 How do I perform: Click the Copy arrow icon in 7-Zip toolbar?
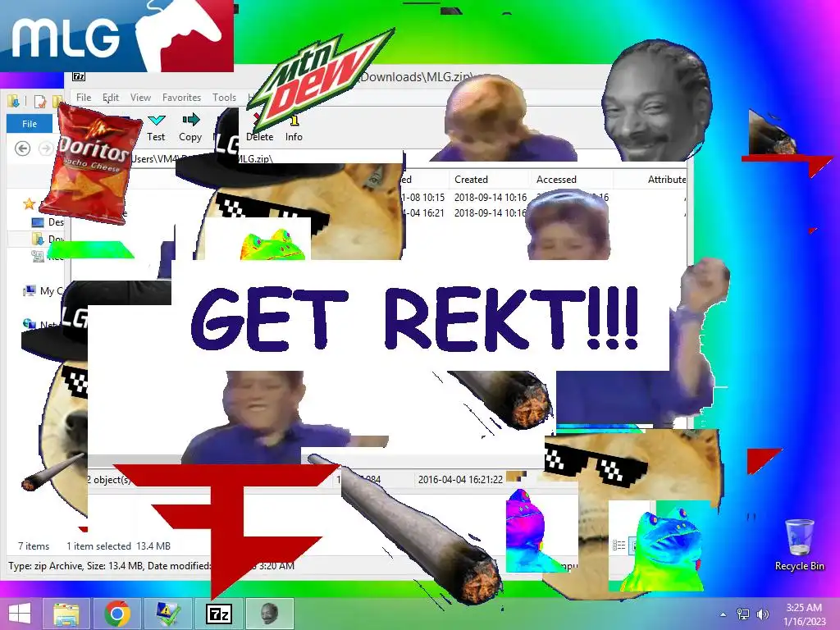click(190, 119)
